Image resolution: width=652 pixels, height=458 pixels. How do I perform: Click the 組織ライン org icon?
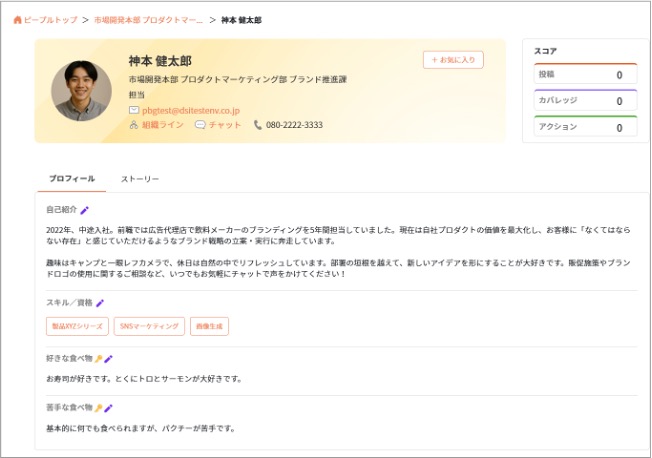tap(133, 125)
